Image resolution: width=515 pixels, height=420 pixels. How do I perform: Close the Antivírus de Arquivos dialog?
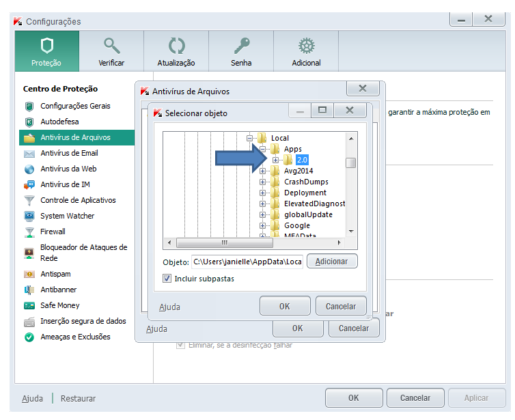tap(363, 88)
